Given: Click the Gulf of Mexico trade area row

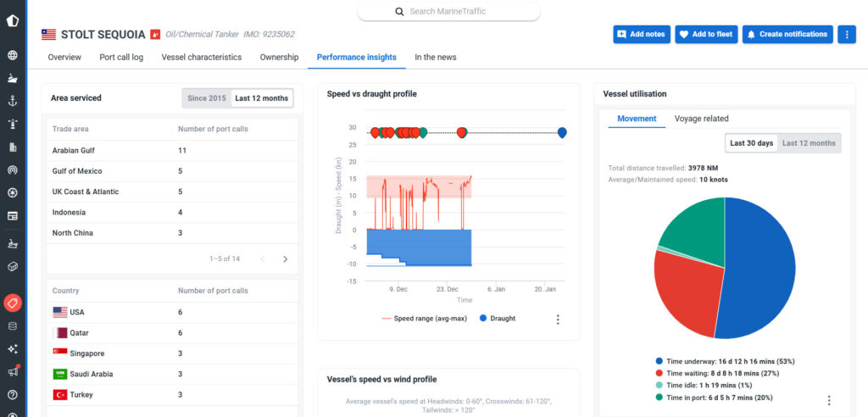Looking at the screenshot, I should pos(172,171).
